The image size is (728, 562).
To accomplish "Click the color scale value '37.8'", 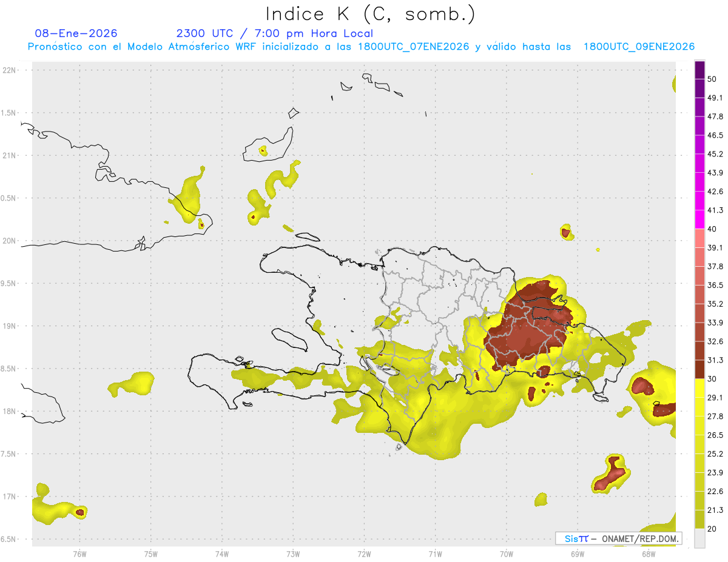I will 715,267.
